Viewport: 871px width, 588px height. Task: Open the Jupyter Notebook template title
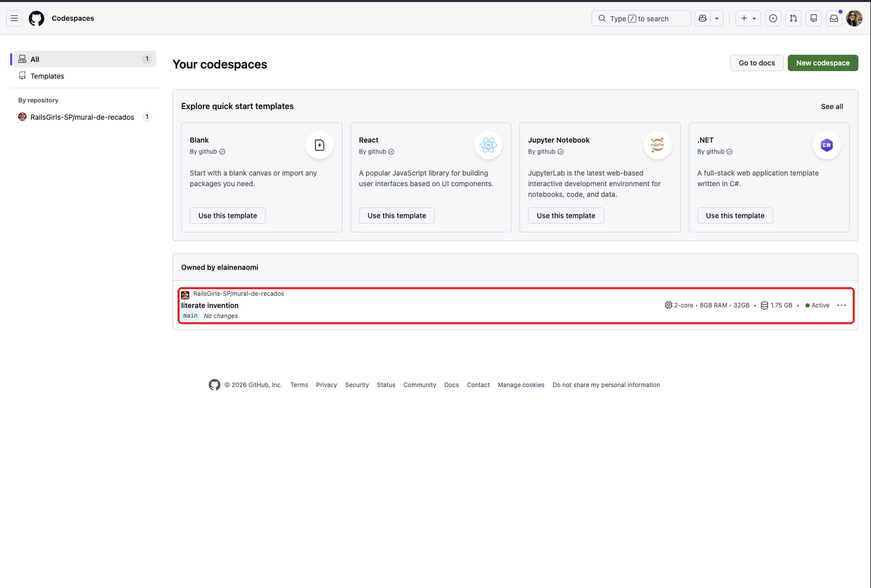pos(559,140)
